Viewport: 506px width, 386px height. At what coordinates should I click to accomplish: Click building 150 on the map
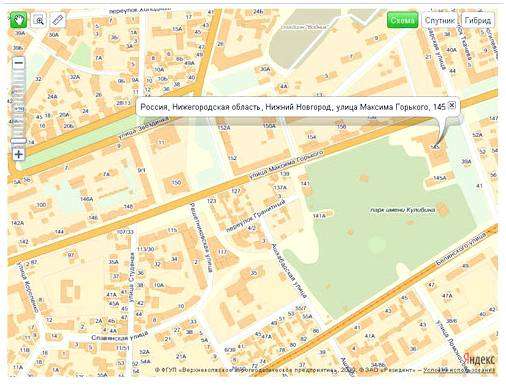(176, 182)
